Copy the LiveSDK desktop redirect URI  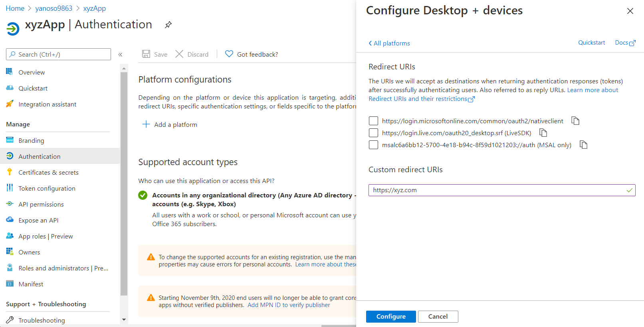pos(543,133)
